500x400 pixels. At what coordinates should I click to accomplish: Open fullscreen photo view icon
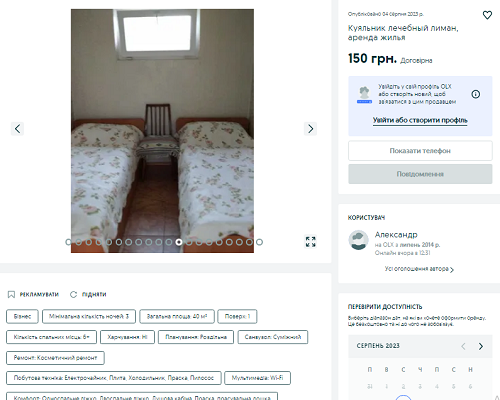pyautogui.click(x=310, y=242)
